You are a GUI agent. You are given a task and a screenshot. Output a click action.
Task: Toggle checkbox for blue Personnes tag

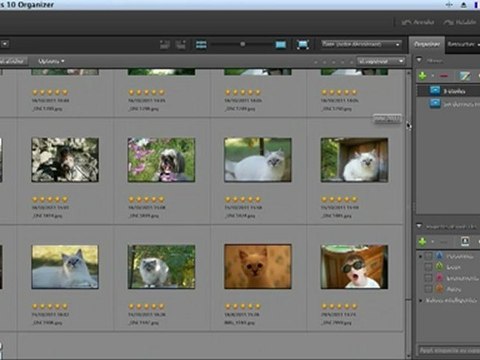pos(428,256)
